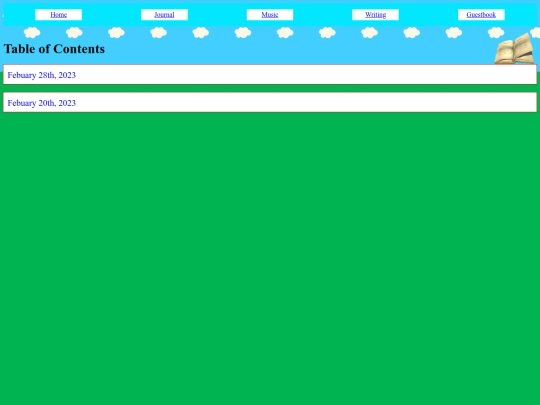Screen dimensions: 540x405
Task: Open the Home navigation link
Action: pos(59,15)
